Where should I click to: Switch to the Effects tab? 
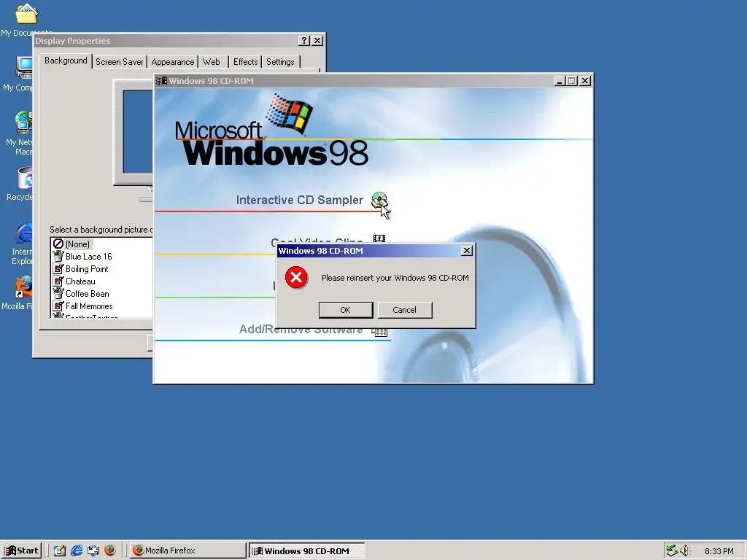click(x=245, y=62)
